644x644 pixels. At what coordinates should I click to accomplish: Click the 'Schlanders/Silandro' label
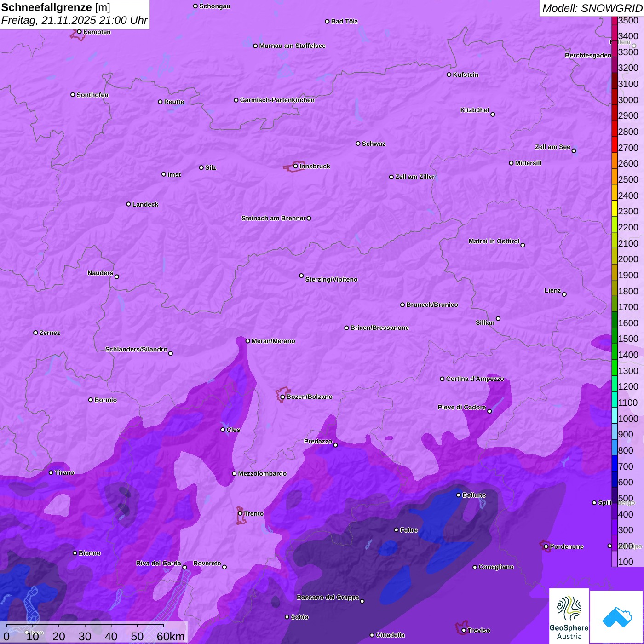click(x=136, y=349)
